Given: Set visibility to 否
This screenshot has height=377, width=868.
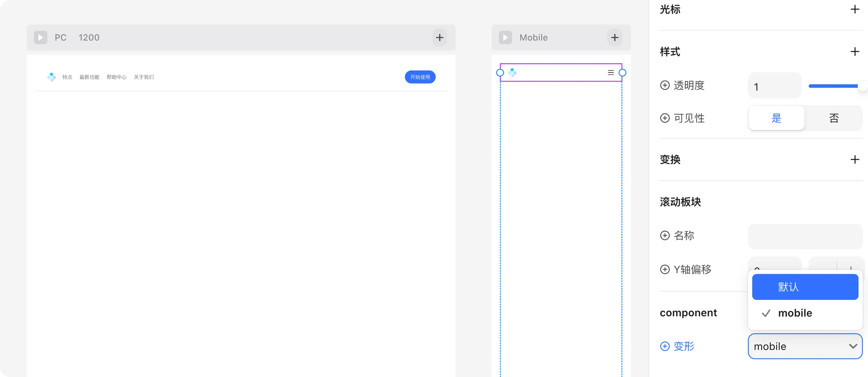Looking at the screenshot, I should point(834,118).
